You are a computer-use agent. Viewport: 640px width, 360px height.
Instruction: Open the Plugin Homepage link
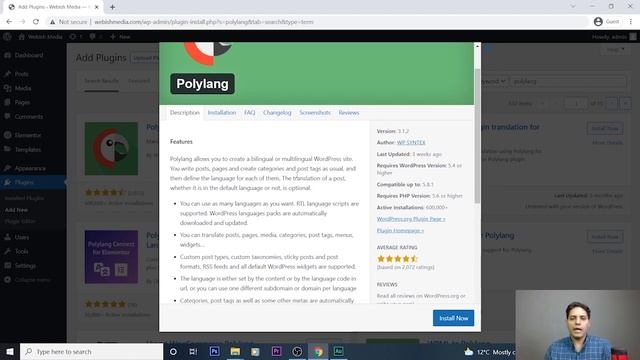coord(400,231)
